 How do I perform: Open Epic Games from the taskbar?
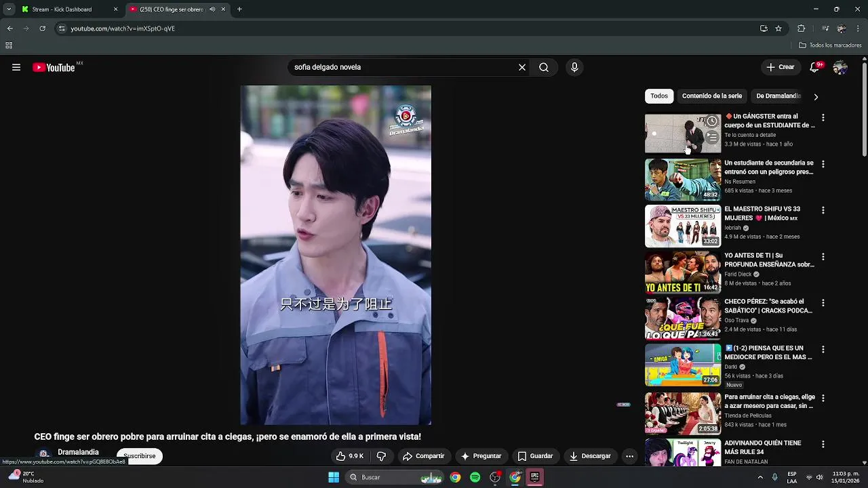coord(535,477)
